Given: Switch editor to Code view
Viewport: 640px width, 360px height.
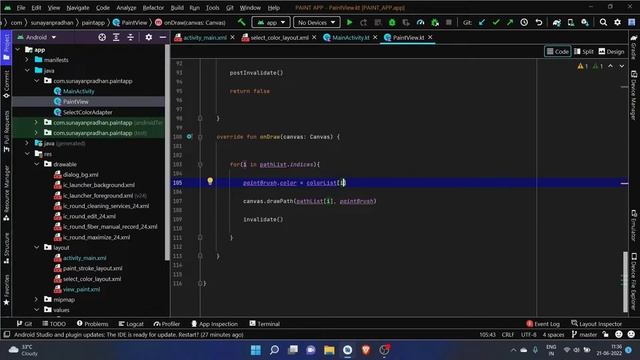Looking at the screenshot, I should (x=558, y=51).
